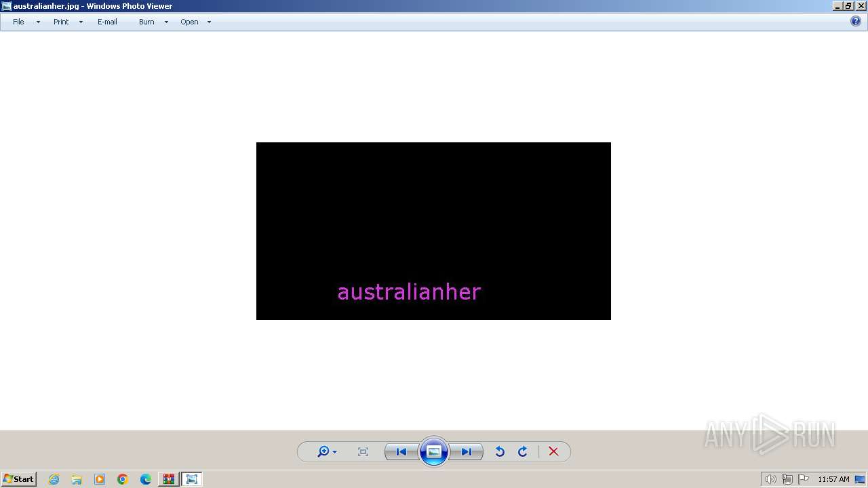Close the Photo Viewer window
This screenshot has width=868, height=488.
click(861, 6)
